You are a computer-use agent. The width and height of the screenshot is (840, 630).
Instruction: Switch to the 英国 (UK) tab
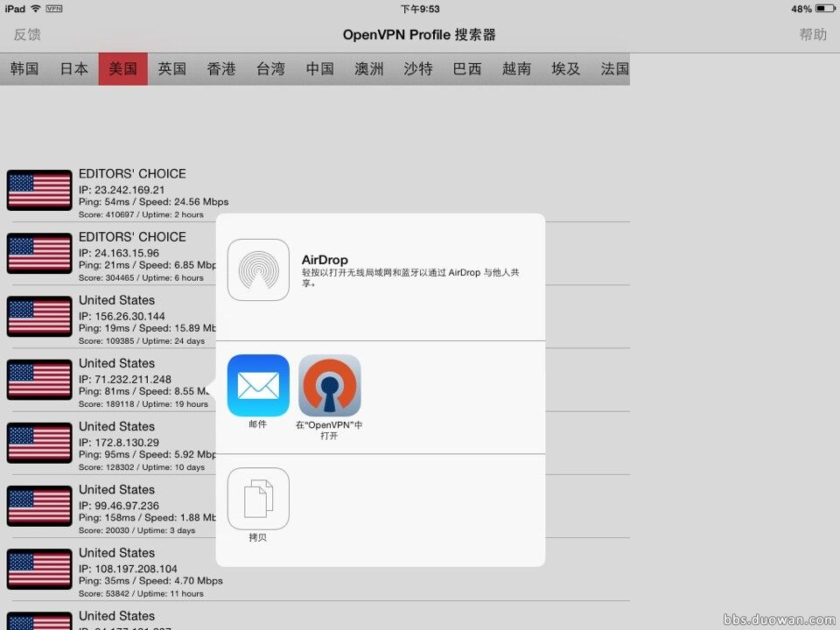click(x=172, y=68)
